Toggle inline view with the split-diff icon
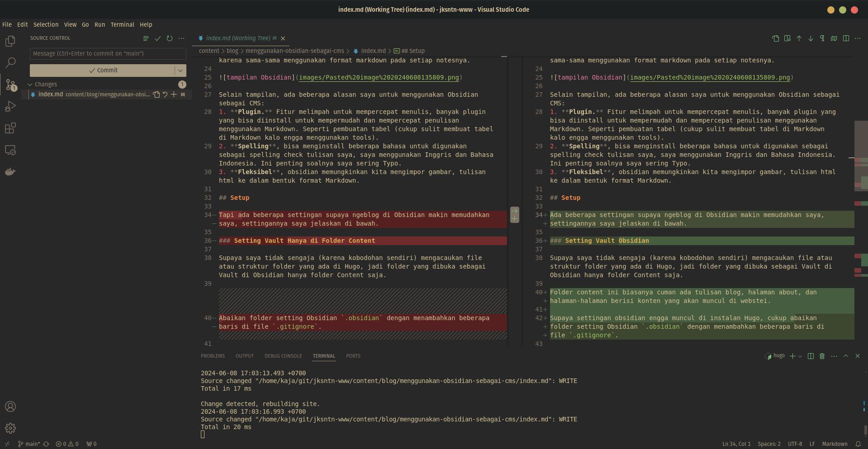This screenshot has width=868, height=449. point(787,38)
